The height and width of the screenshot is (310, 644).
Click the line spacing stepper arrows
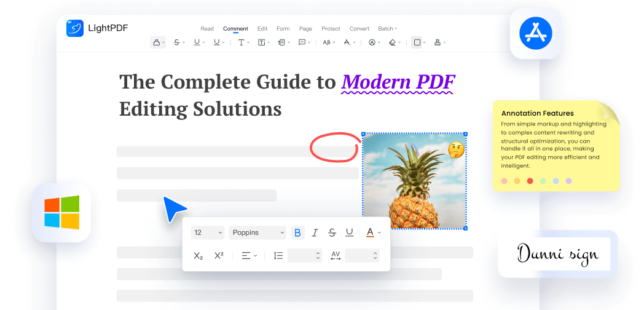(318, 256)
